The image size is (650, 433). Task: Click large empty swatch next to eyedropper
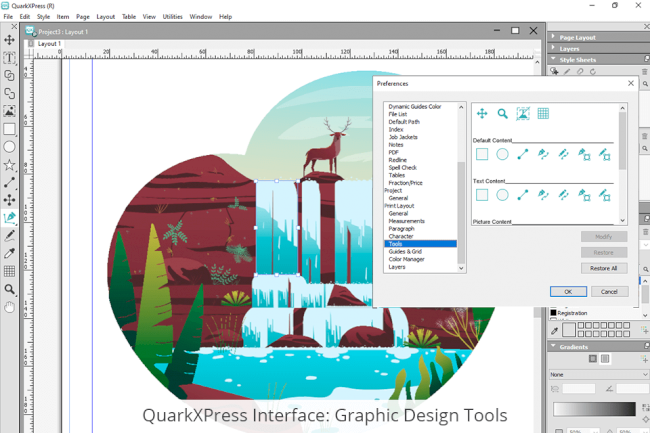[x=569, y=330]
